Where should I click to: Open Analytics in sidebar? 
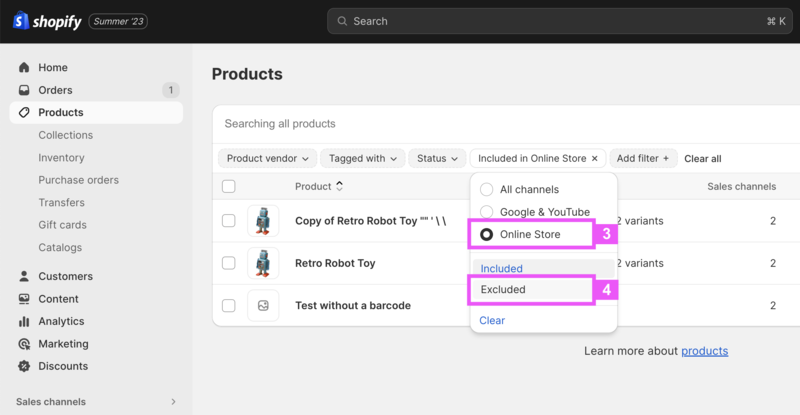click(61, 321)
